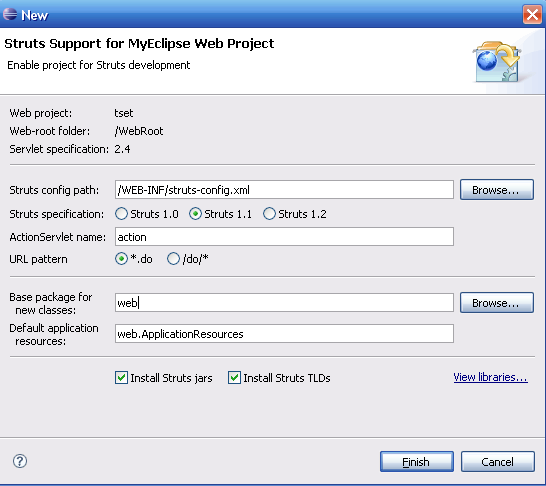
Task: Focus the Struts config path field
Action: [x=284, y=190]
